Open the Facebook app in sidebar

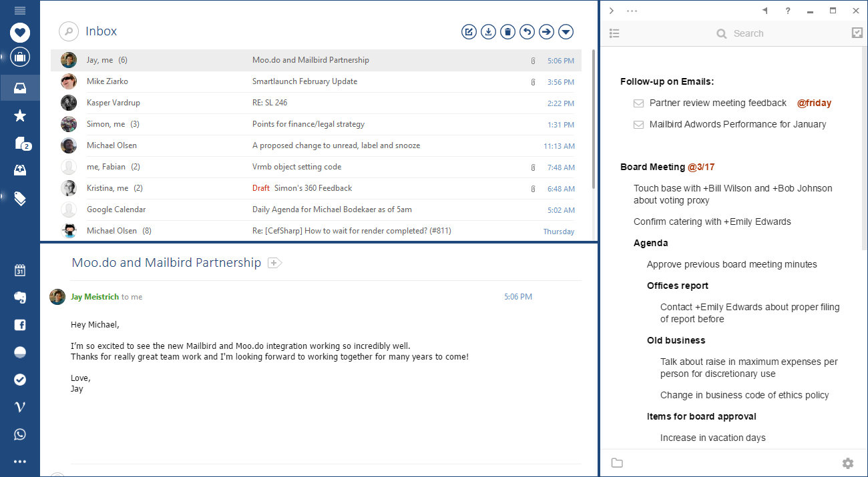click(x=20, y=325)
